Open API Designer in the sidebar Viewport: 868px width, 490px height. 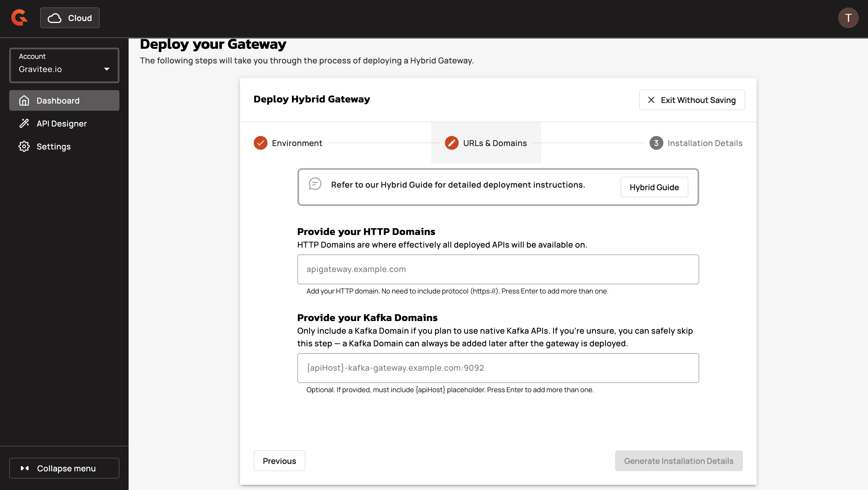click(61, 123)
